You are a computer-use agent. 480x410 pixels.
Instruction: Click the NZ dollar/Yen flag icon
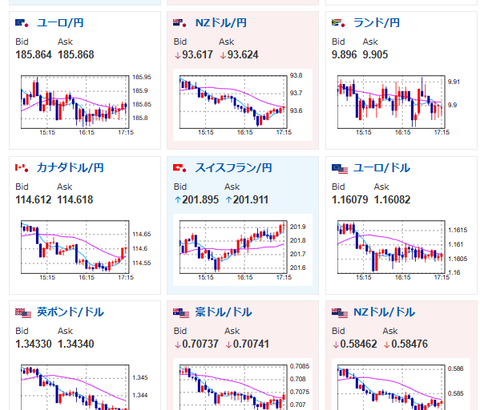(x=181, y=23)
